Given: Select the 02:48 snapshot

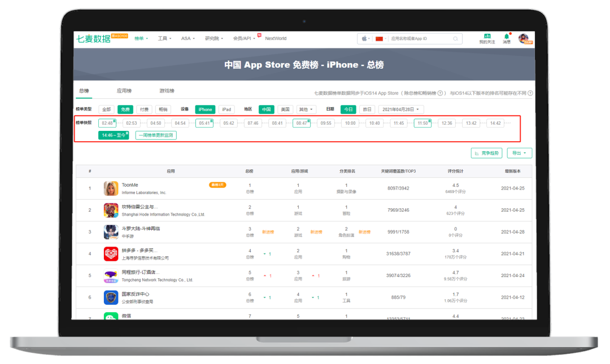Looking at the screenshot, I should [x=107, y=123].
